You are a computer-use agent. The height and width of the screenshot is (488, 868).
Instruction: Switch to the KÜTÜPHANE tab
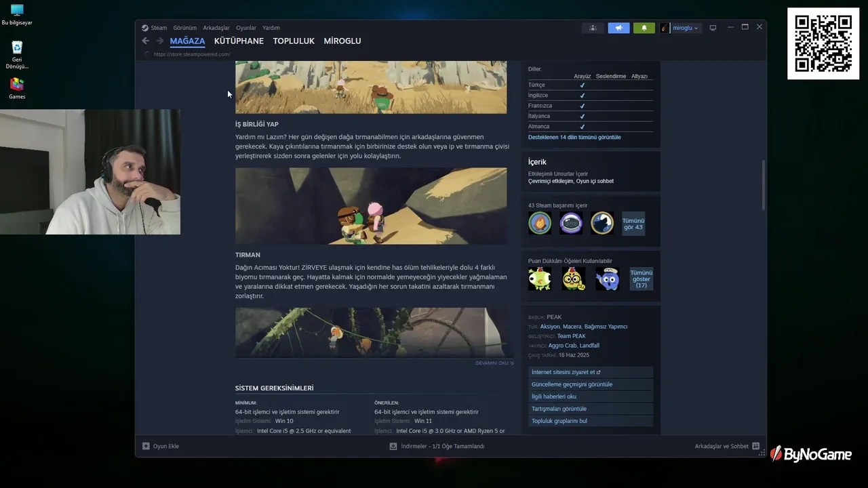pos(239,41)
